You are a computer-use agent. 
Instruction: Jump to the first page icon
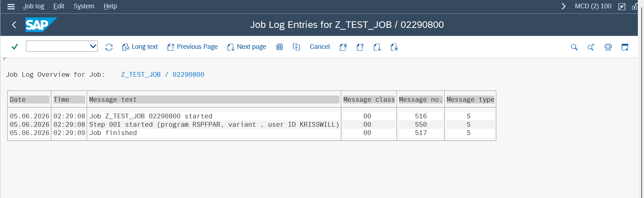point(343,47)
